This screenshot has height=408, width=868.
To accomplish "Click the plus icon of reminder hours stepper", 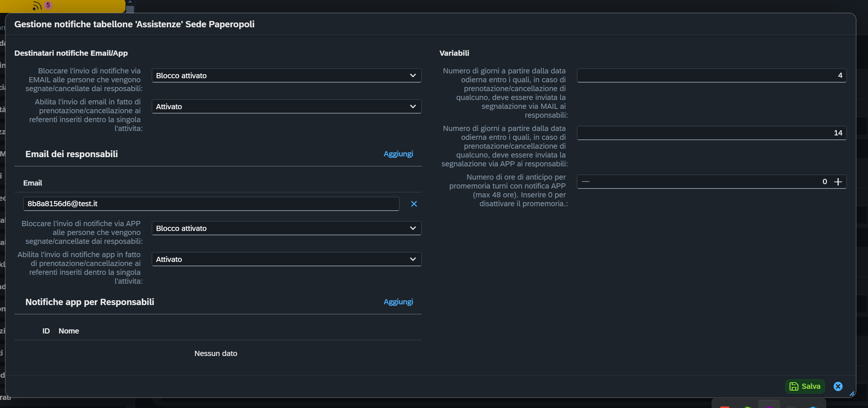I will pyautogui.click(x=838, y=181).
